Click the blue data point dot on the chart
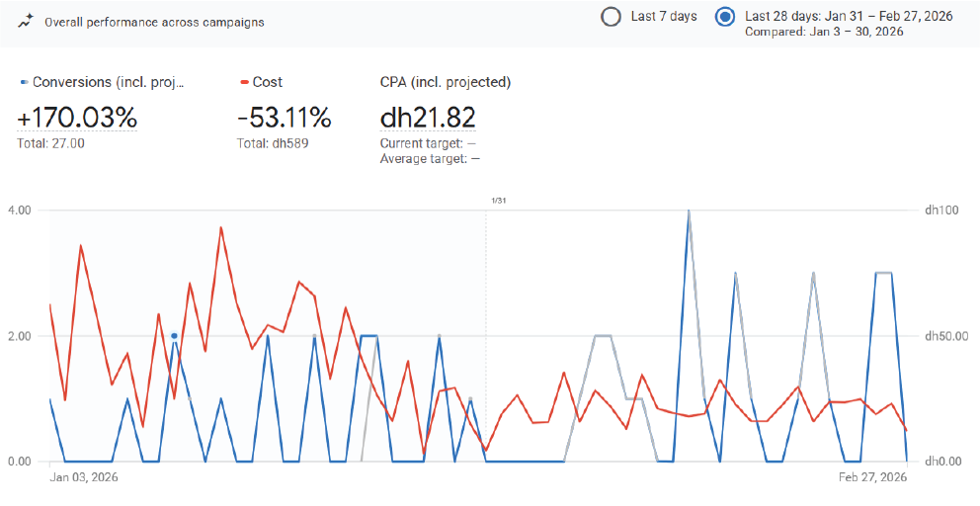This screenshot has width=980, height=506. tap(174, 336)
